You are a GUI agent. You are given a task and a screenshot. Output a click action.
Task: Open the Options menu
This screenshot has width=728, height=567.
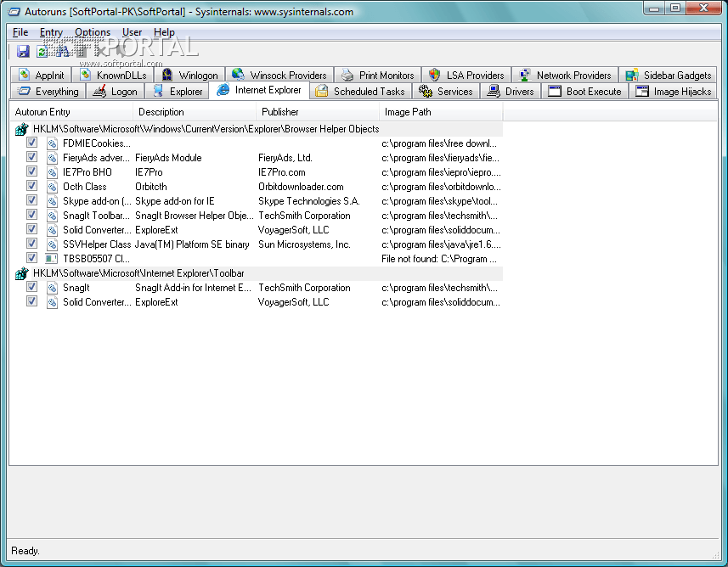pyautogui.click(x=93, y=32)
